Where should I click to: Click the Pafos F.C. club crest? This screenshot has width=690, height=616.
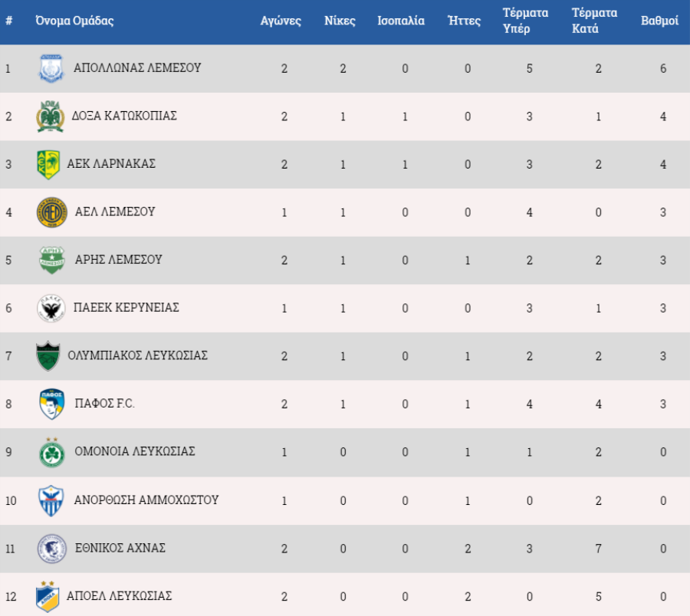[x=52, y=404]
